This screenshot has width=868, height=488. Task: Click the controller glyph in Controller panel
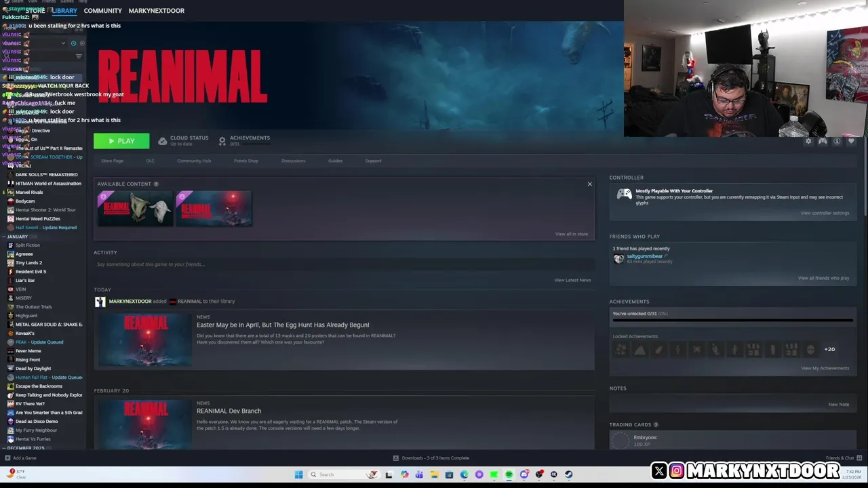tap(624, 195)
